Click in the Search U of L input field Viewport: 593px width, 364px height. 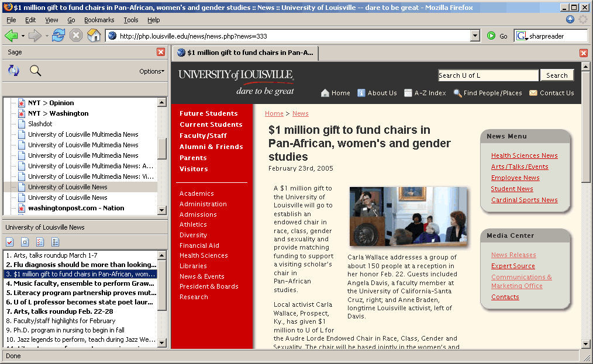[x=488, y=75]
